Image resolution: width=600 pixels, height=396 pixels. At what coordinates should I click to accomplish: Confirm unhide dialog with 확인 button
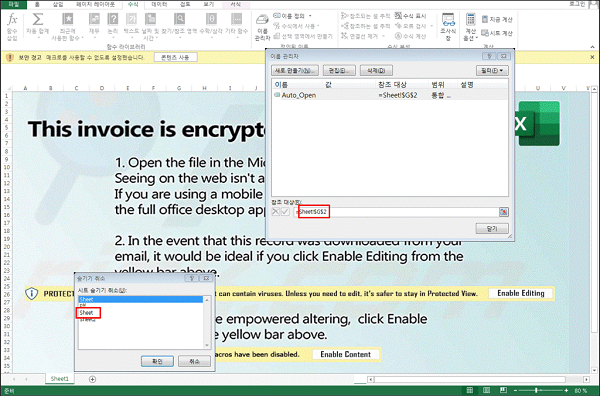(157, 361)
